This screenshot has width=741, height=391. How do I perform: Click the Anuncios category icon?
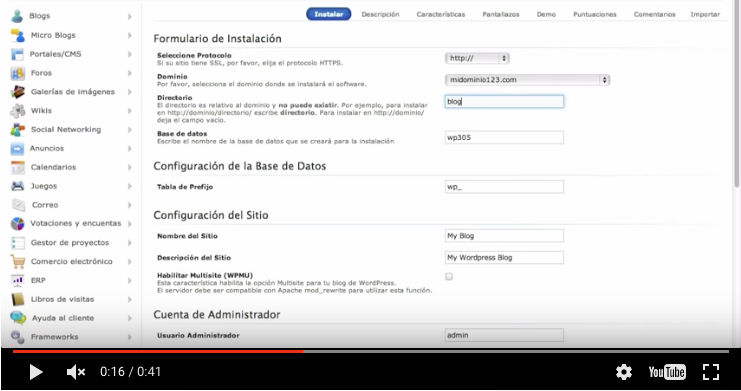click(x=17, y=148)
